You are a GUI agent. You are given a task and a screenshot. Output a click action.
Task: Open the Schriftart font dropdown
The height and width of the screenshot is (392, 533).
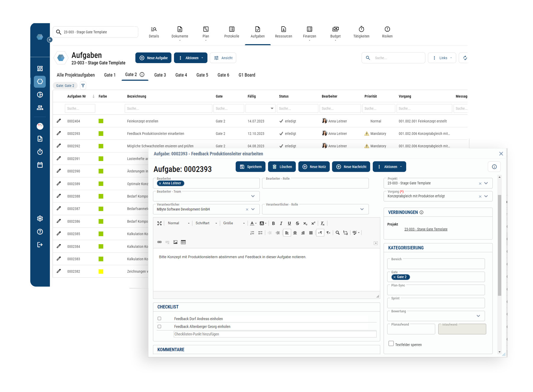(x=206, y=223)
